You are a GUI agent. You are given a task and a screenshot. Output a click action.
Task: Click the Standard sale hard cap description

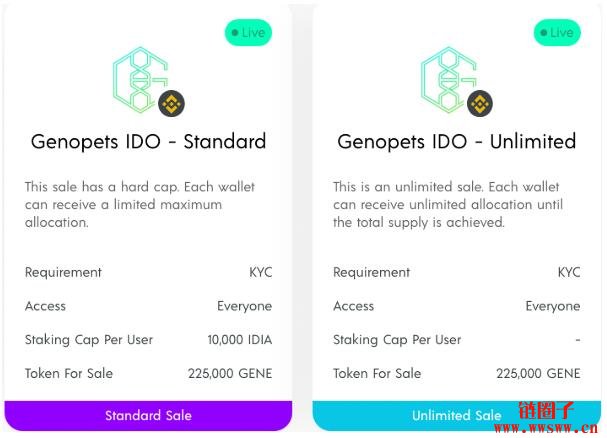point(140,204)
